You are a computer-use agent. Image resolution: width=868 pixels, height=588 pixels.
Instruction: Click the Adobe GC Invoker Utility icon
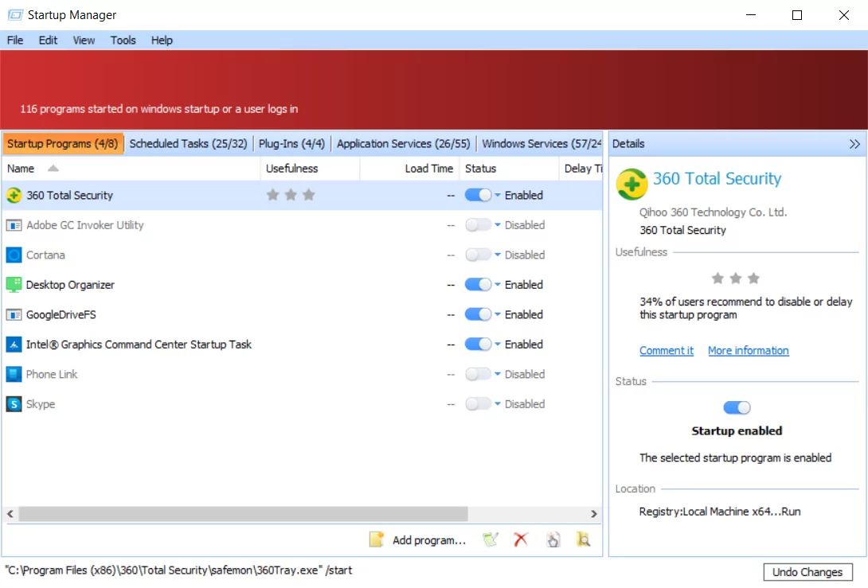click(14, 225)
